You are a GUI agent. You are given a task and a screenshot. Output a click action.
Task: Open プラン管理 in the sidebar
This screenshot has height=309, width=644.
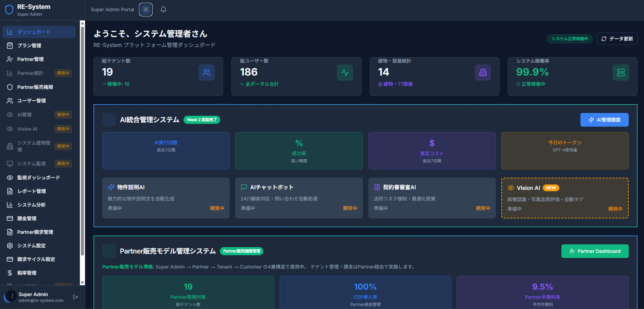(x=39, y=46)
